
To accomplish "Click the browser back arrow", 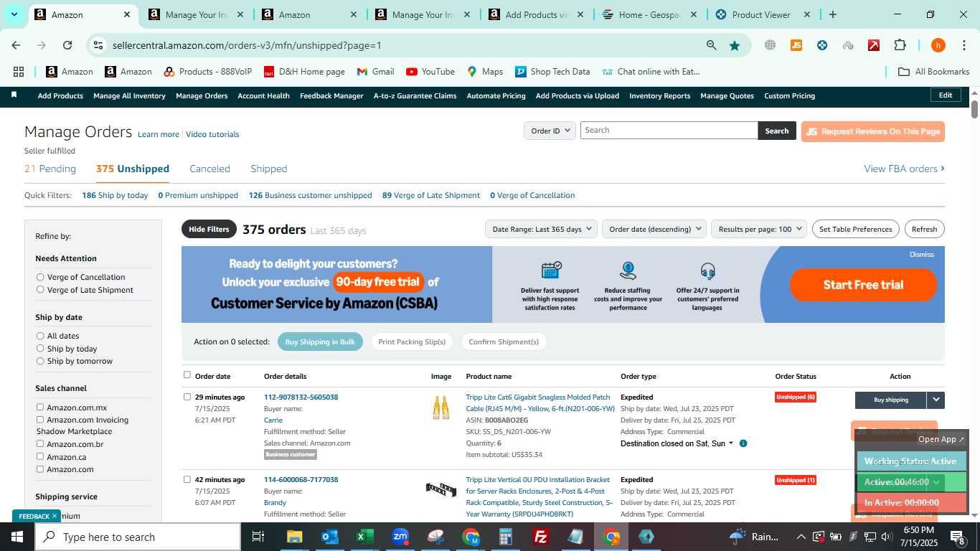I will [16, 45].
